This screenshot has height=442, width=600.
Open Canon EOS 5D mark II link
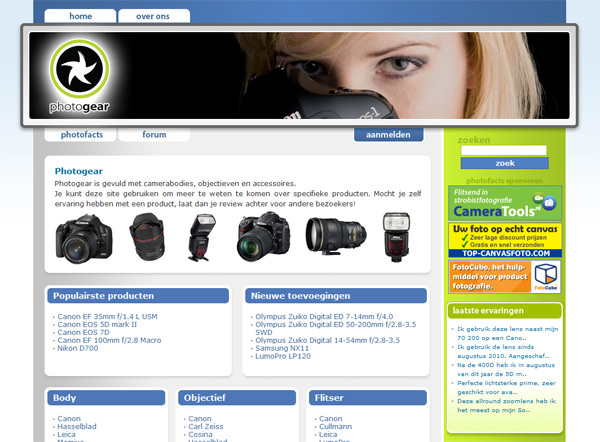pos(97,325)
